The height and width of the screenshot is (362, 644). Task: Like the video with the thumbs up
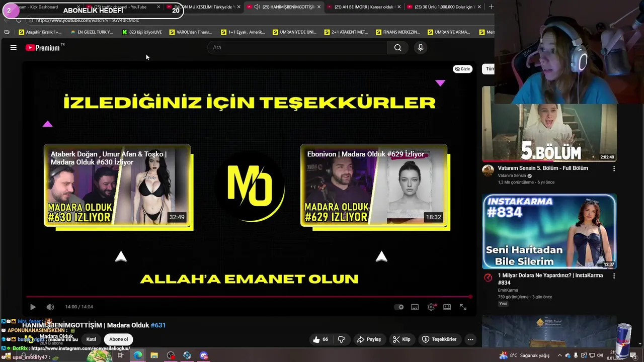pos(320,339)
